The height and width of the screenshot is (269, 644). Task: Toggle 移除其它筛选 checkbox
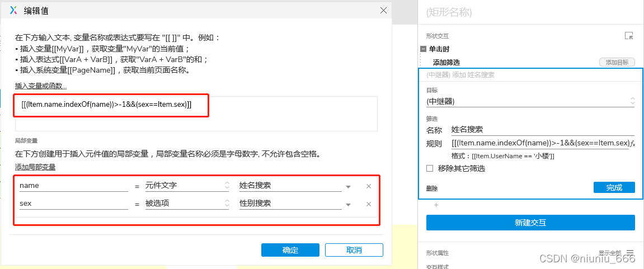point(430,168)
